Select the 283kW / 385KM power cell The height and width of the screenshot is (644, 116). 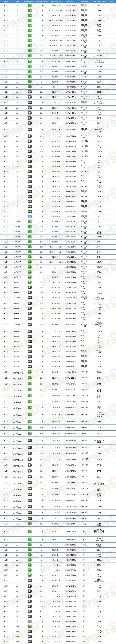click(x=70, y=616)
